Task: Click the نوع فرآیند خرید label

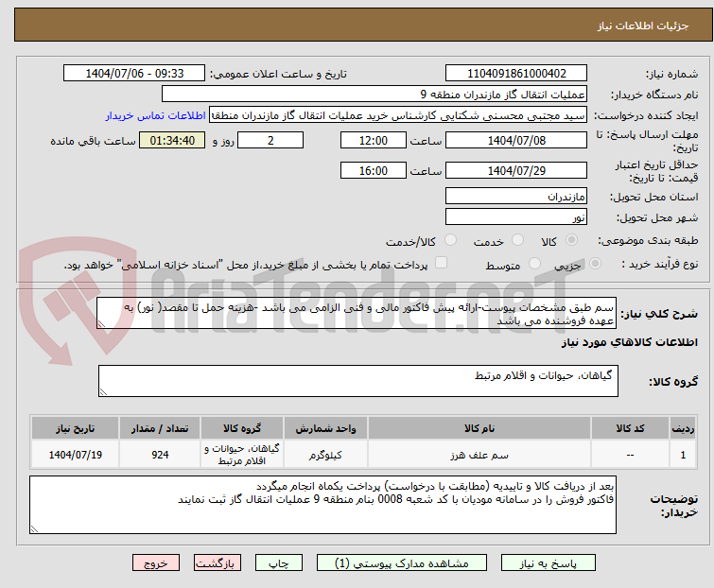Action: (659, 264)
